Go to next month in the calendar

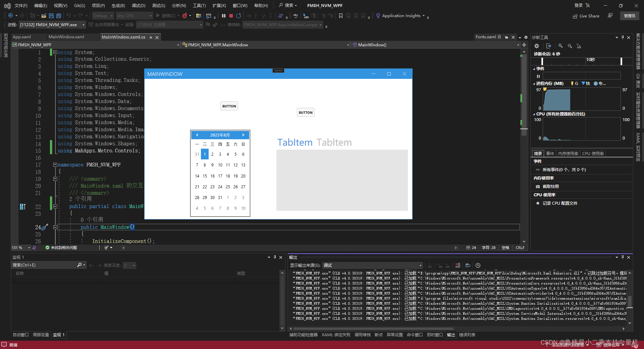pos(243,135)
